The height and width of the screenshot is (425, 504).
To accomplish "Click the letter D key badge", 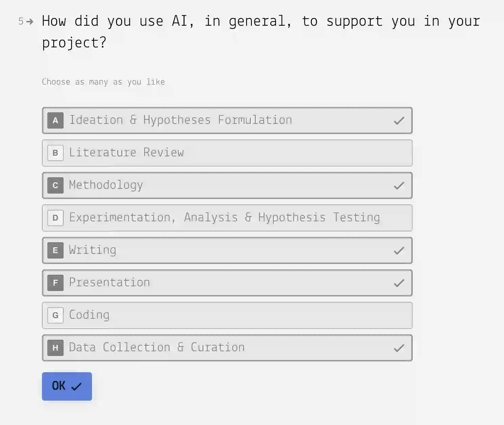I will (55, 218).
